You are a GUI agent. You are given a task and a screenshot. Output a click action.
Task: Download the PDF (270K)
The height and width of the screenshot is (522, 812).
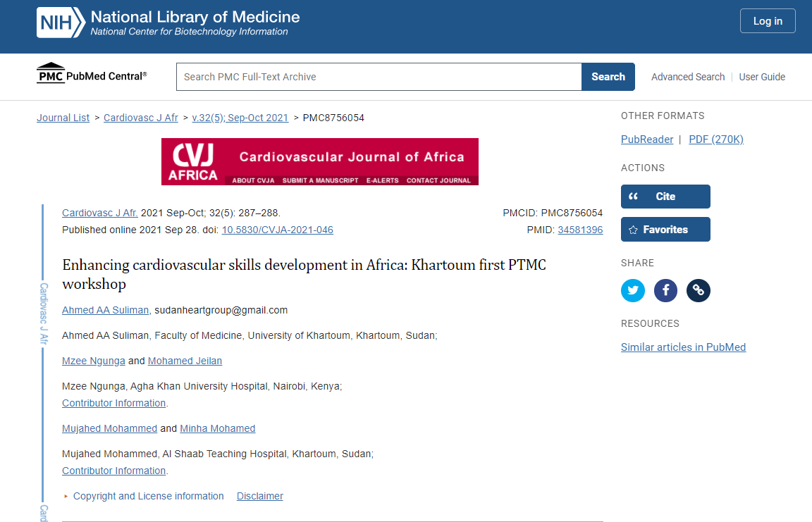click(x=715, y=139)
